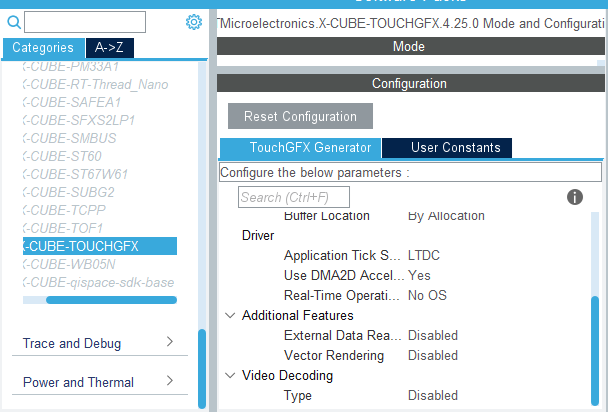The image size is (608, 412).
Task: Switch to the A->Z tab
Action: click(110, 48)
